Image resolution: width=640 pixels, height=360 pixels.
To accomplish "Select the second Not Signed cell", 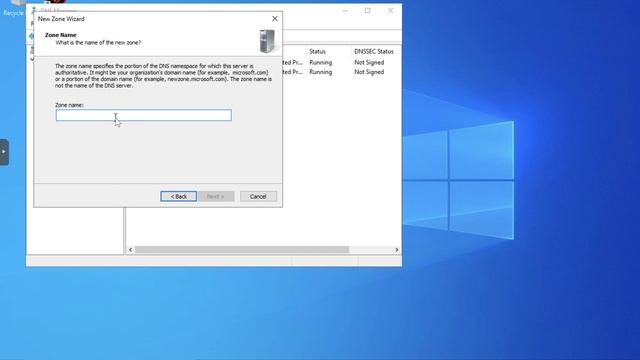I will (x=369, y=72).
